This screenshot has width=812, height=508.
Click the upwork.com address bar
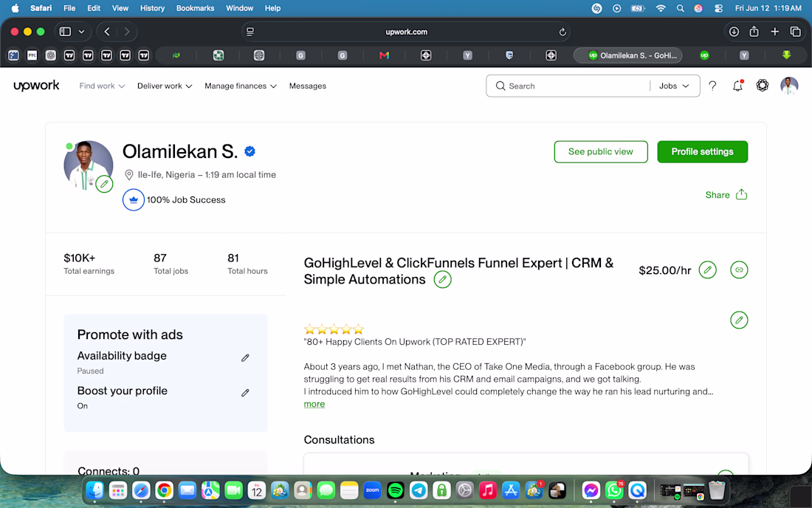point(407,32)
